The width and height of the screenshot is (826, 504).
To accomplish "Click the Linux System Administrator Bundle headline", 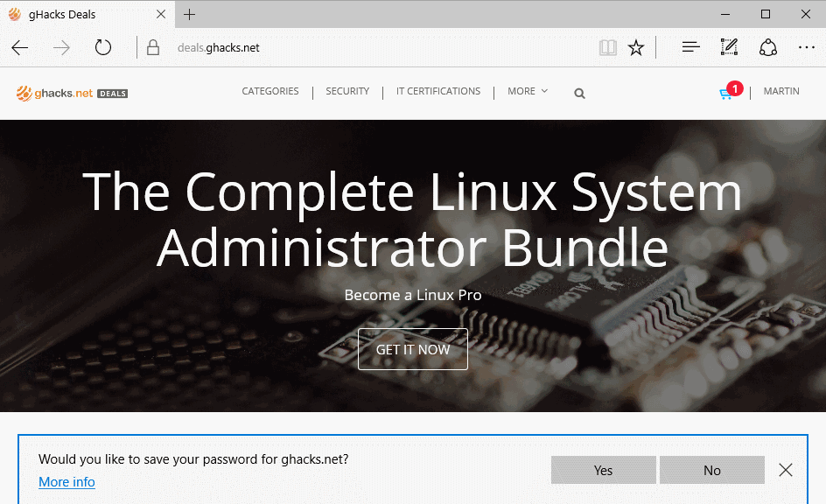I will pos(412,219).
